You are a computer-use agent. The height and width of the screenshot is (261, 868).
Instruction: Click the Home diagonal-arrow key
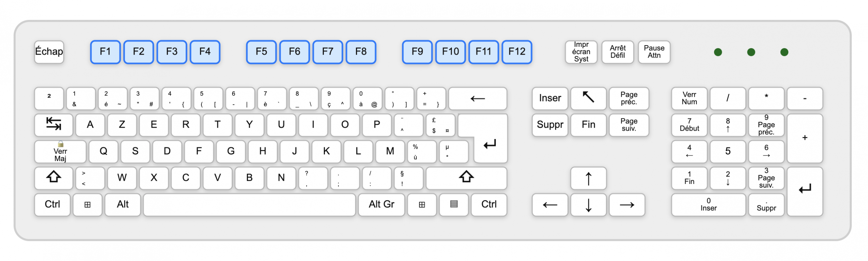coord(588,98)
